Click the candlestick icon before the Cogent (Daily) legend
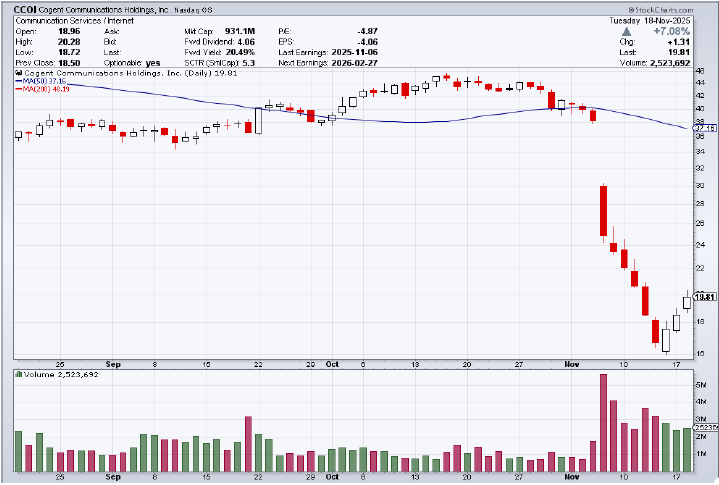719x485 pixels. coord(19,73)
